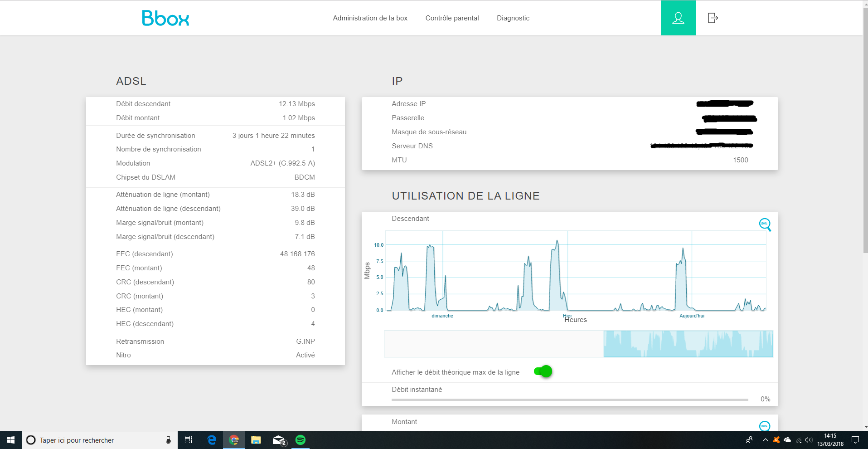
Task: Open the volume speaker tray icon
Action: click(x=809, y=440)
